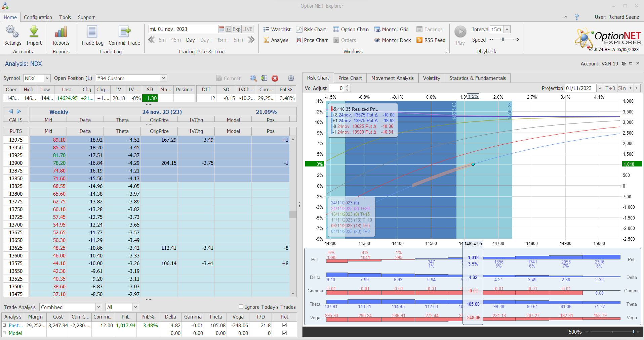Click the Day- step back button
The height and width of the screenshot is (340, 644).
[191, 40]
